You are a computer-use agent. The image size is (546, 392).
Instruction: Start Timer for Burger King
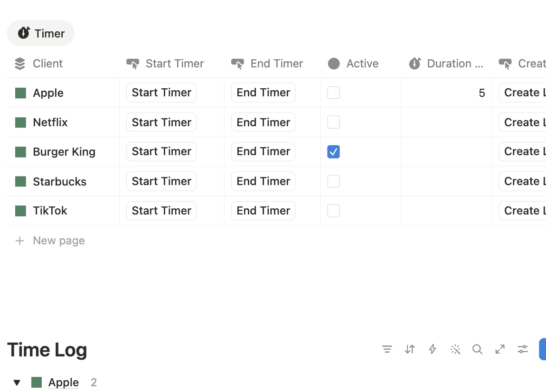[161, 151]
